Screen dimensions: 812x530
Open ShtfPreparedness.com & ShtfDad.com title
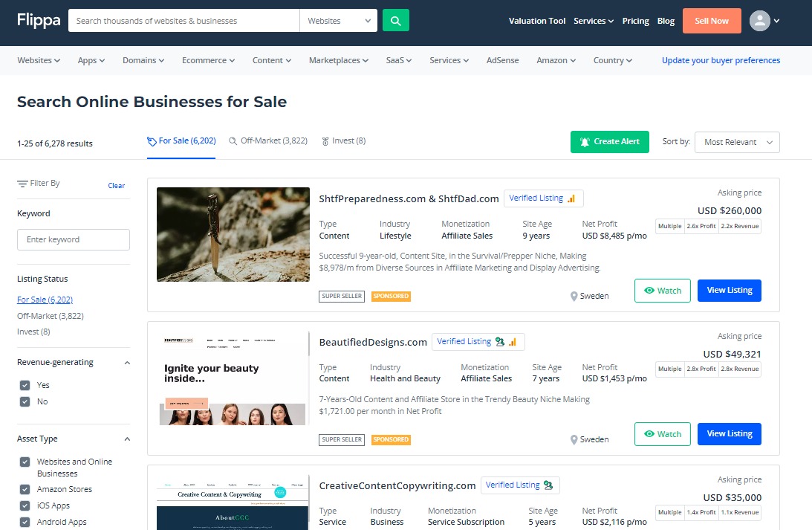coord(409,199)
